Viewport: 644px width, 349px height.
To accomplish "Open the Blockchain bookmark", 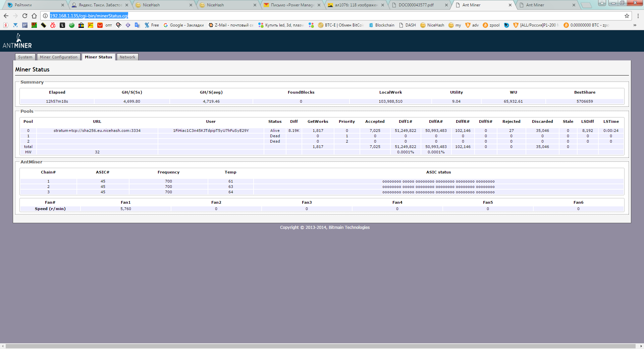I will tap(382, 25).
